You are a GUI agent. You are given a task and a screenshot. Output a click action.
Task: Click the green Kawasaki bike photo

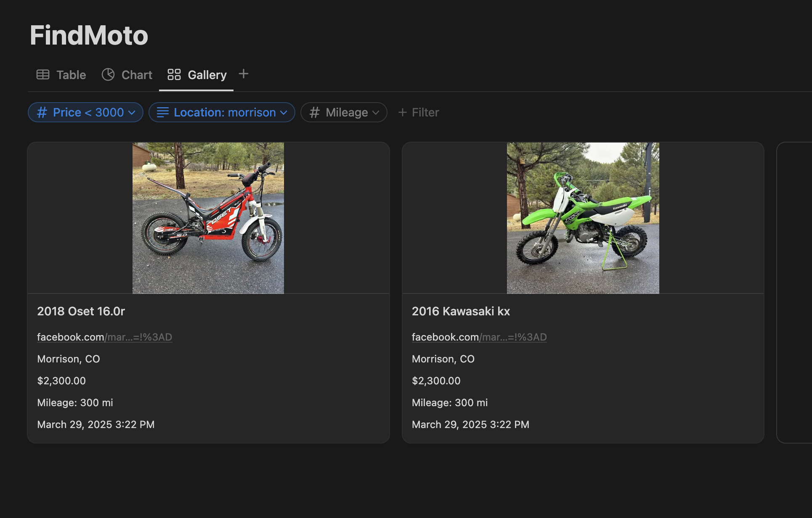tap(583, 218)
